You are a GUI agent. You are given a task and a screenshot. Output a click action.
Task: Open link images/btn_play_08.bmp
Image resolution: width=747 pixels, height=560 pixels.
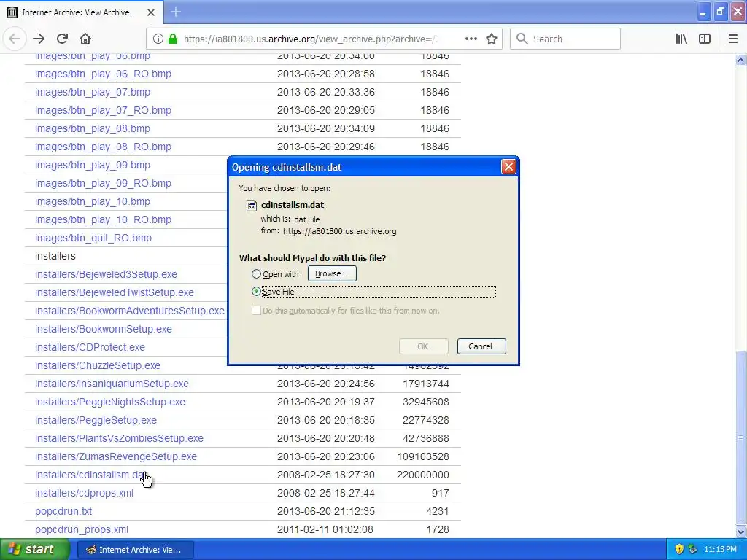coord(93,128)
